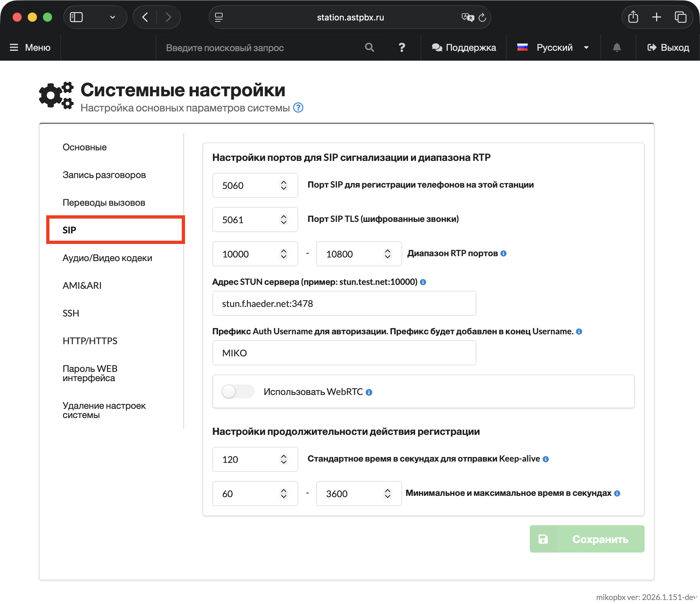Click the info icon beside RTP port range
This screenshot has height=604, width=700.
[503, 254]
